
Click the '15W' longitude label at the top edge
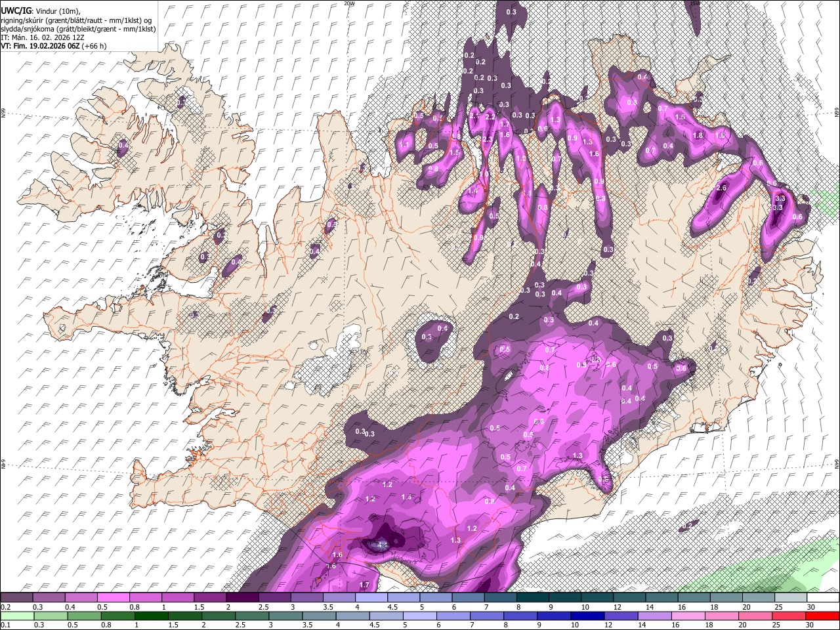click(695, 3)
